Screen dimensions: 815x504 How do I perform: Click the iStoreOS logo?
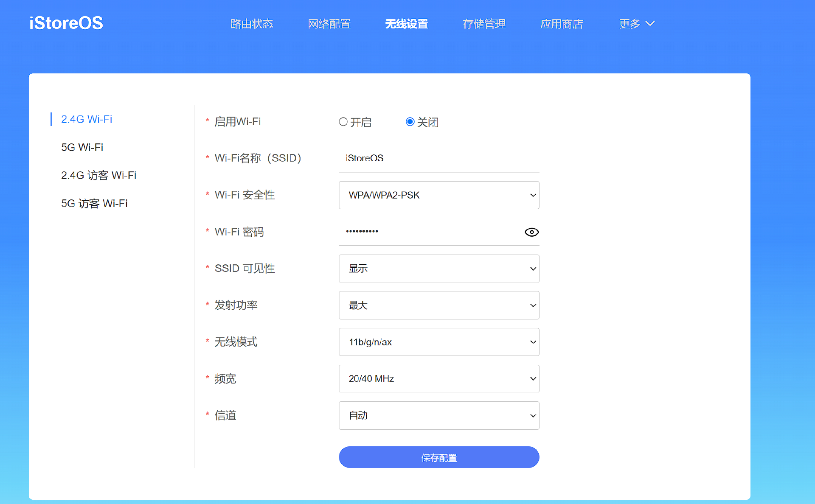click(66, 23)
